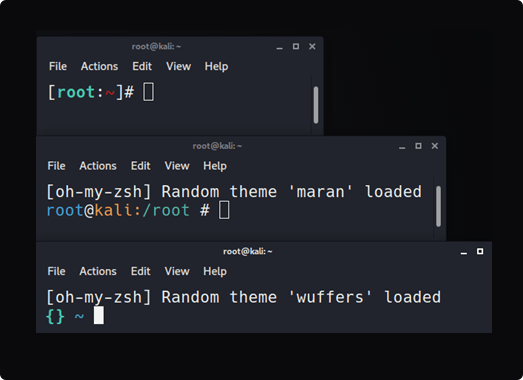Screen dimensions: 523x380
Task: Open Help menu in top terminal
Action: point(216,66)
